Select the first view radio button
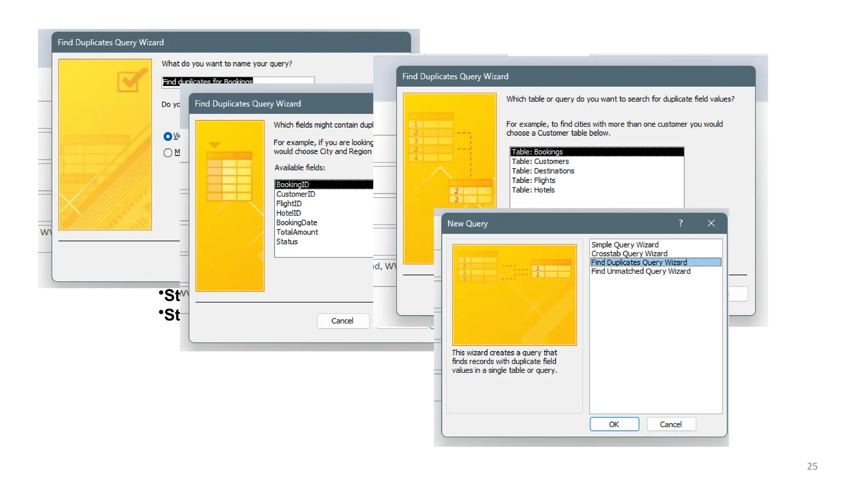This screenshot has width=868, height=488. [x=168, y=136]
